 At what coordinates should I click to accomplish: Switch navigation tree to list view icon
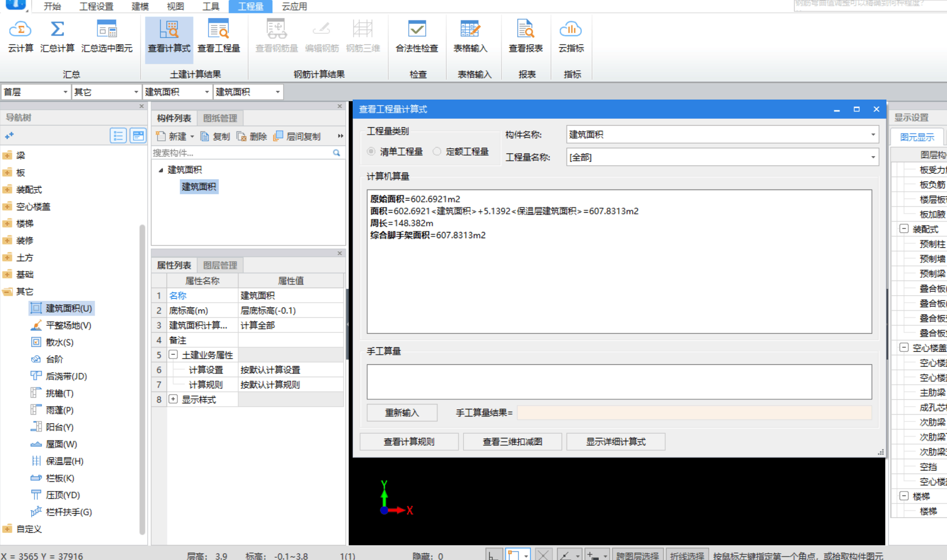pos(118,135)
